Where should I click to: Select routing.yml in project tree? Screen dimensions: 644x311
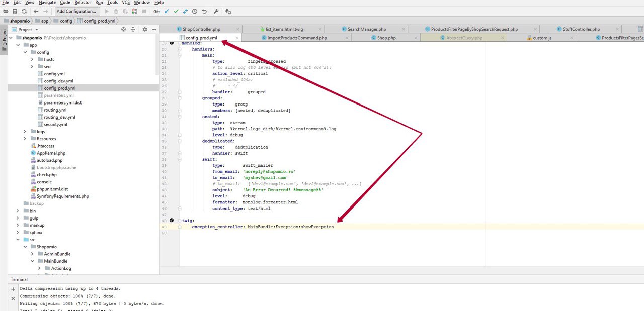[x=55, y=110]
